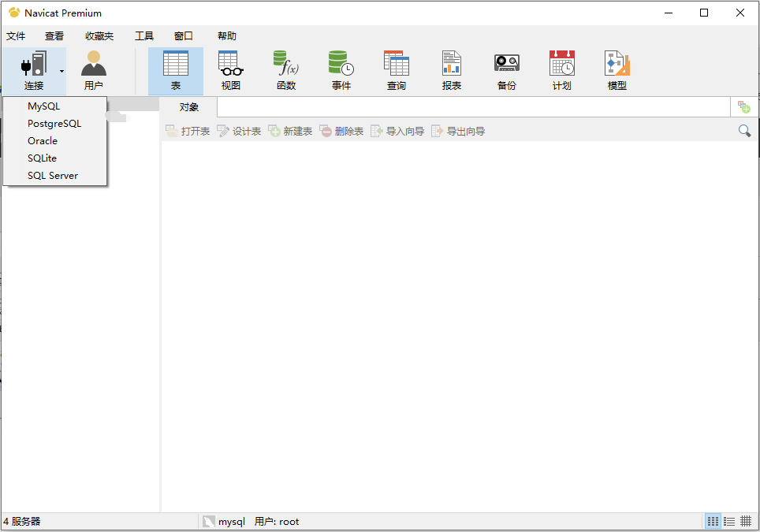Viewport: 760px width, 532px height.
Task: Open the 查询 (Query) toolbar icon
Action: click(397, 71)
